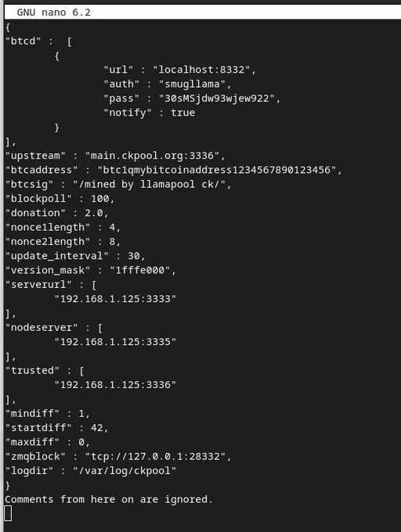Click the auth value smugllama
This screenshot has width=401, height=532.
pyautogui.click(x=192, y=84)
